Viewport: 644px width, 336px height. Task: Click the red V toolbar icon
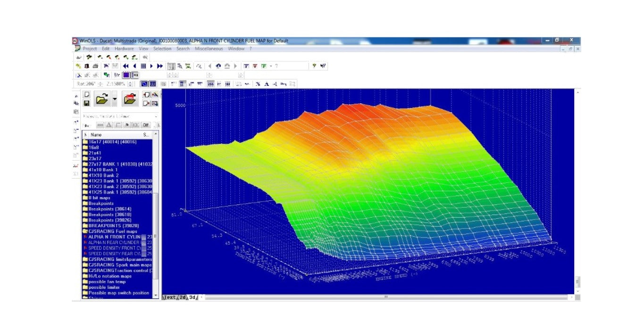click(x=255, y=66)
